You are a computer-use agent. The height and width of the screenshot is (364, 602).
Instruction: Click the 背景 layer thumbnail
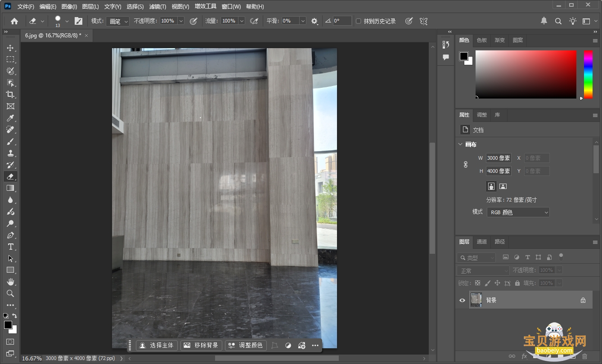(476, 300)
